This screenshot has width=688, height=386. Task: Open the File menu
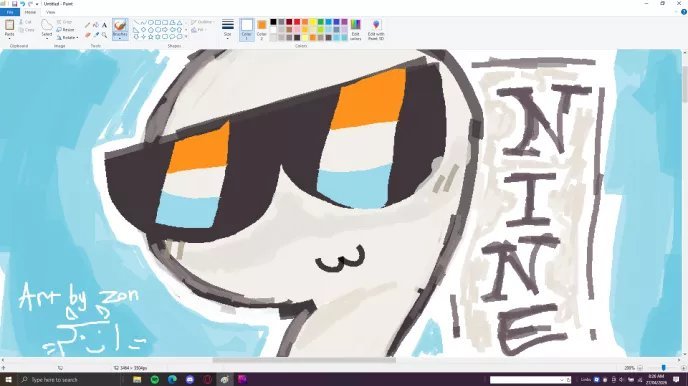pos(10,12)
